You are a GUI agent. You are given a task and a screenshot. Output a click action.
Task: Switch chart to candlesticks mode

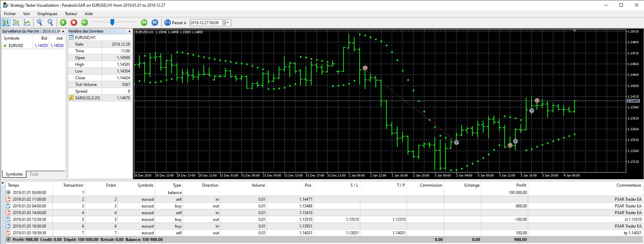pyautogui.click(x=16, y=22)
